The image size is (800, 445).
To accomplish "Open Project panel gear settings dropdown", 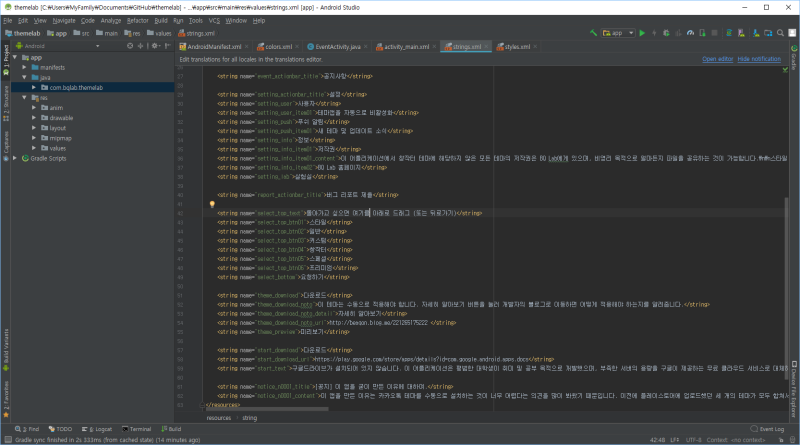I will coord(155,46).
